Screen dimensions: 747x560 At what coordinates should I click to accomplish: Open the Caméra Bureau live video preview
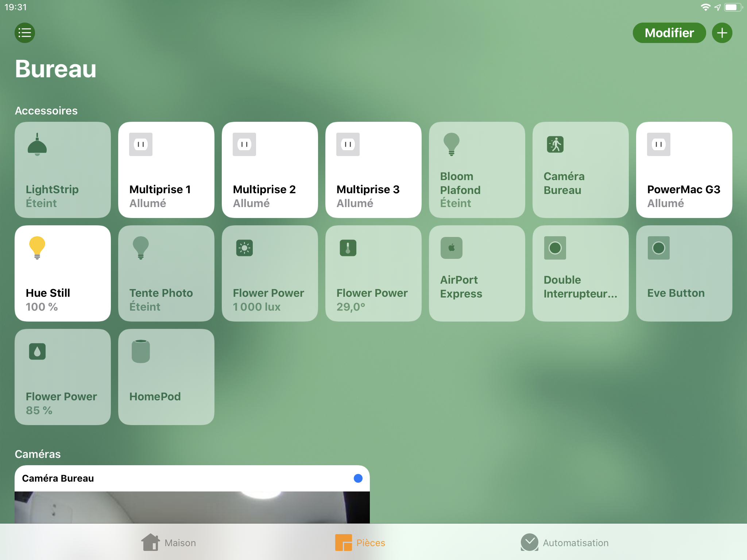pos(192,507)
